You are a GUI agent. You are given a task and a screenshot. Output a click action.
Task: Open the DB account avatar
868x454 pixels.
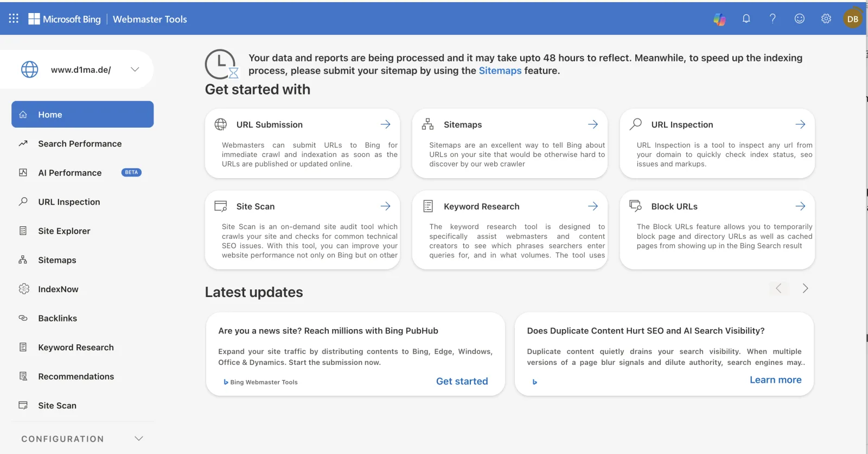coord(853,19)
